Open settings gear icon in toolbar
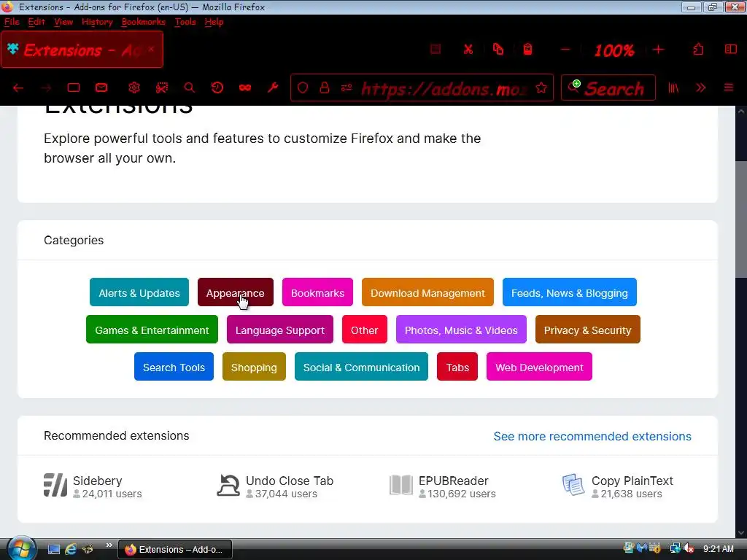The image size is (747, 560). (x=134, y=87)
